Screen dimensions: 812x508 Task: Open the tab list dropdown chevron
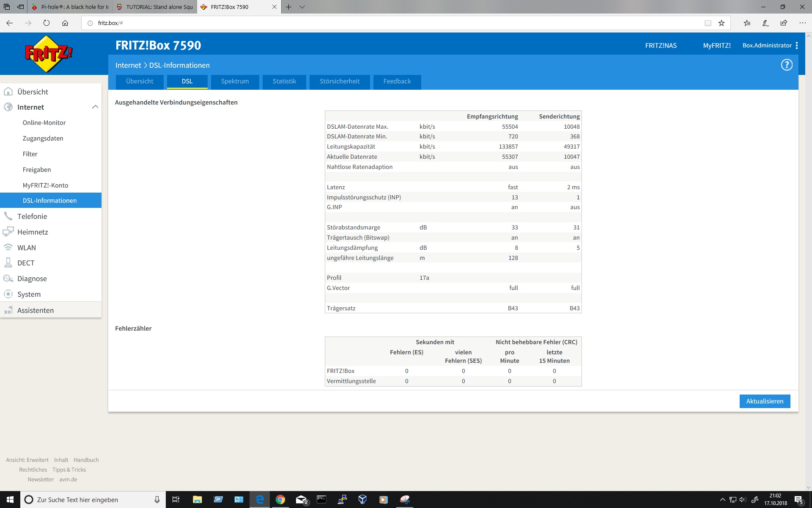tap(302, 7)
